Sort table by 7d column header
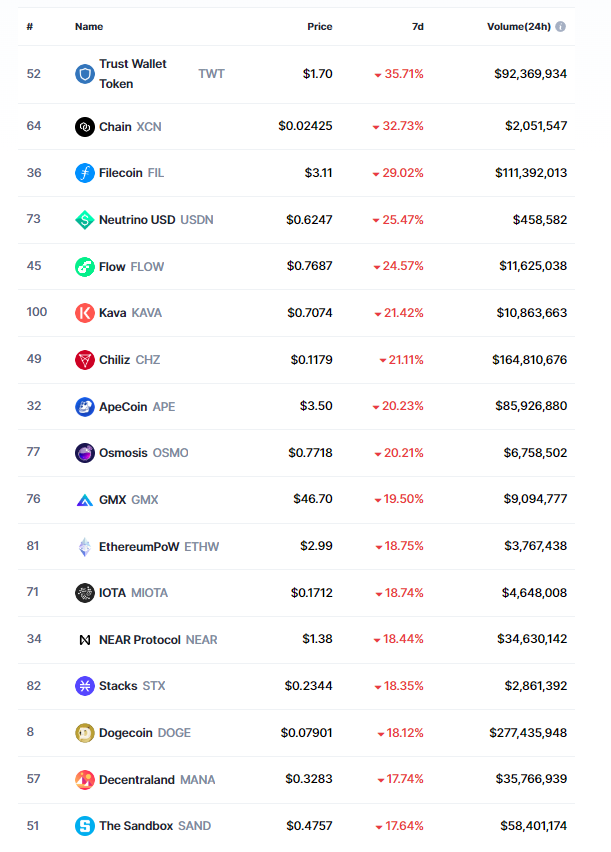 (418, 27)
